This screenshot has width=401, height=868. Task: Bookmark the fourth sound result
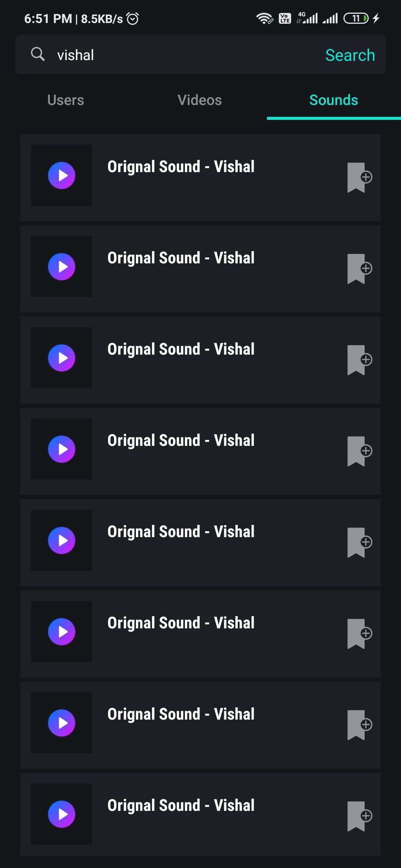[359, 451]
